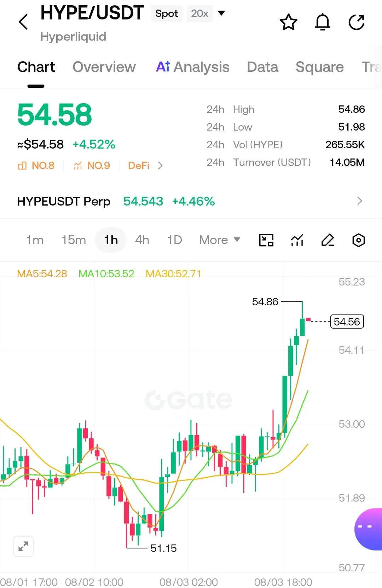Viewport: 382px width, 588px height.
Task: Open the AI Analysis tab
Action: [193, 67]
